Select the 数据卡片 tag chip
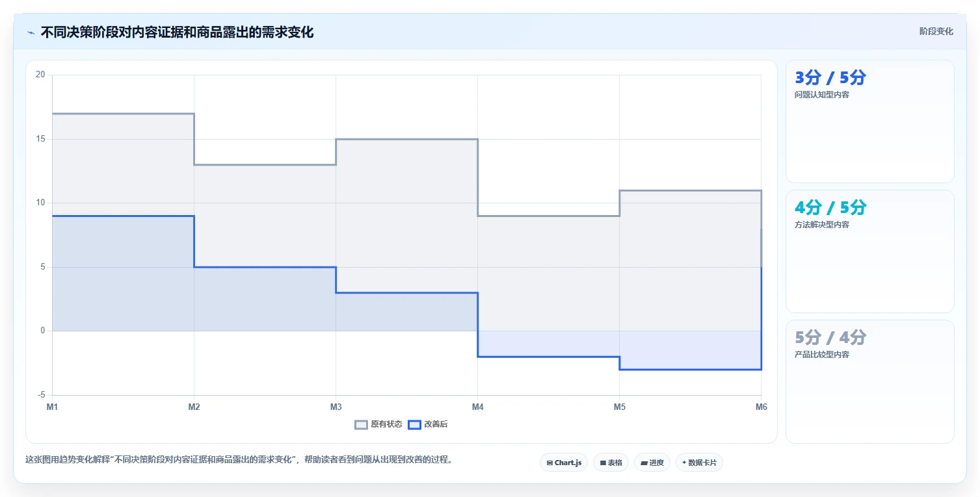The height and width of the screenshot is (497, 980). click(699, 463)
